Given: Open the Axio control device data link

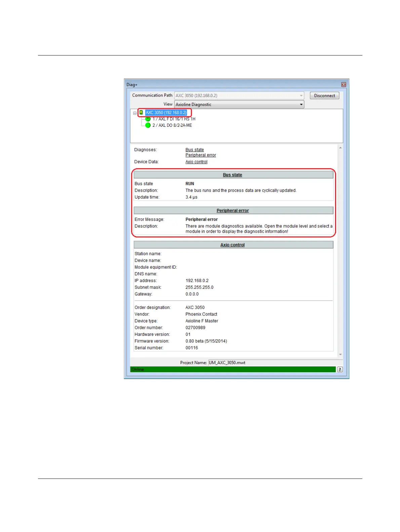Looking at the screenshot, I should [x=196, y=162].
